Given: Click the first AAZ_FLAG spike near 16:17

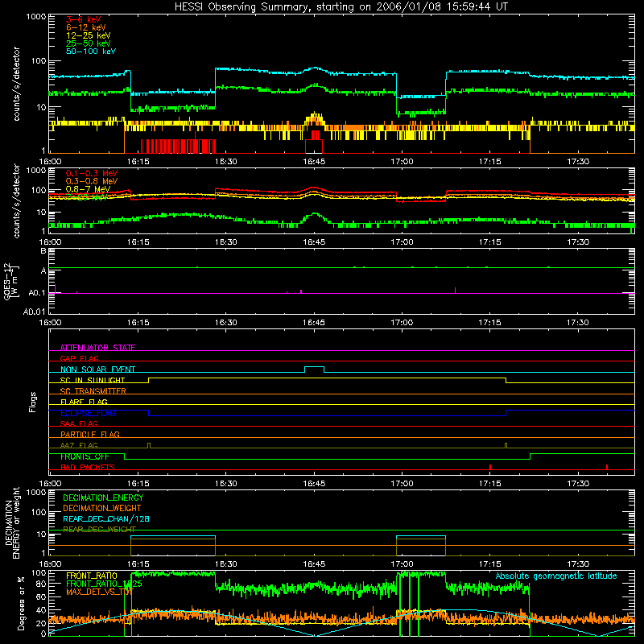Looking at the screenshot, I should tap(149, 446).
